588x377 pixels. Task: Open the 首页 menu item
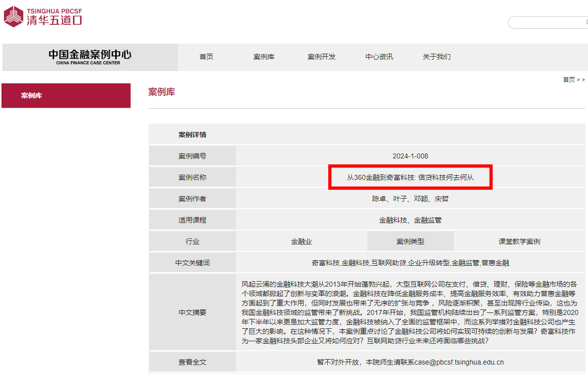206,57
